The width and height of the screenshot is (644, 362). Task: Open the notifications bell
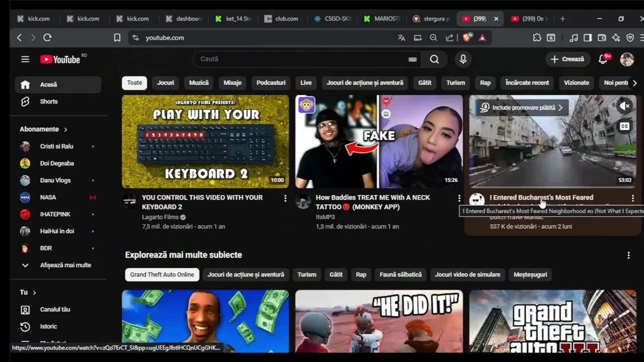603,59
